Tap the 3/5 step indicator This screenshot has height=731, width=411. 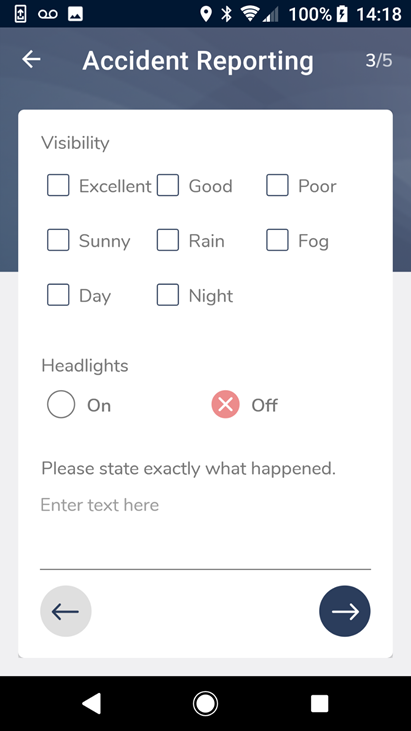(379, 61)
